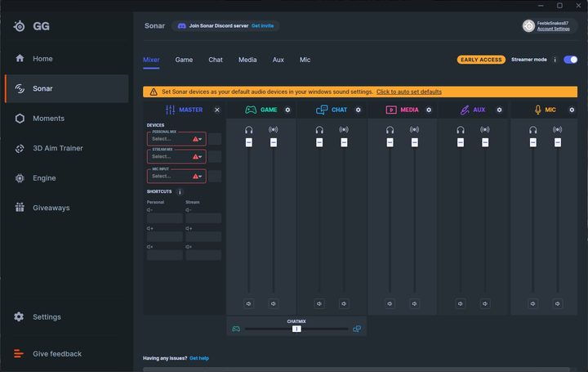Click the Media play channel icon
The height and width of the screenshot is (372, 588).
(391, 110)
